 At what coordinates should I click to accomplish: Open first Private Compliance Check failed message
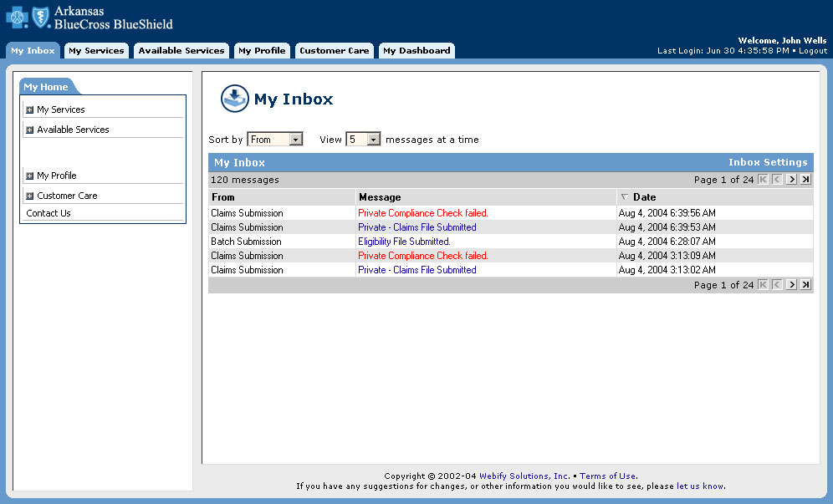[x=422, y=213]
